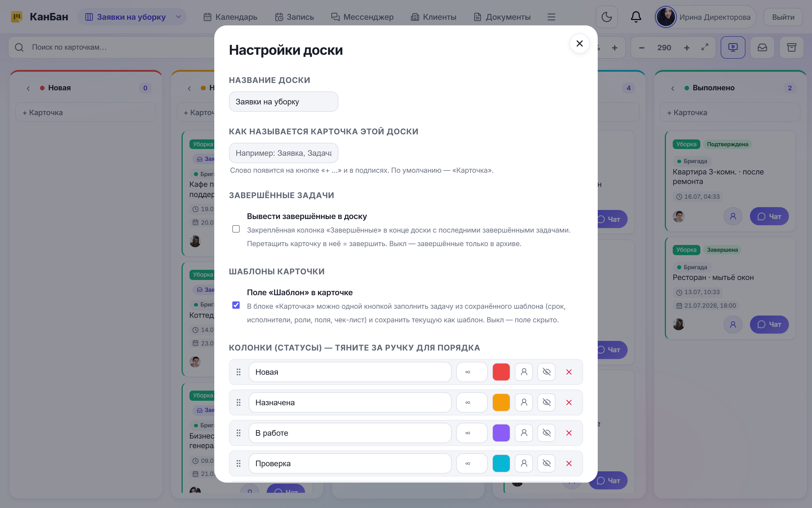This screenshot has height=508, width=812.
Task: Collapse the second board column with its chevron
Action: click(x=189, y=88)
